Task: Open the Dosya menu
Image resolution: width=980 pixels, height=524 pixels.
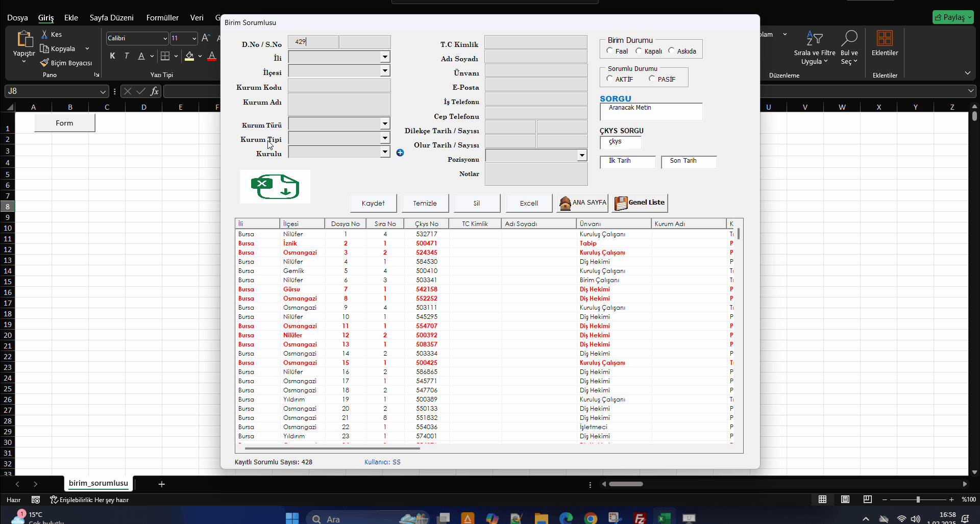Action: click(17, 17)
